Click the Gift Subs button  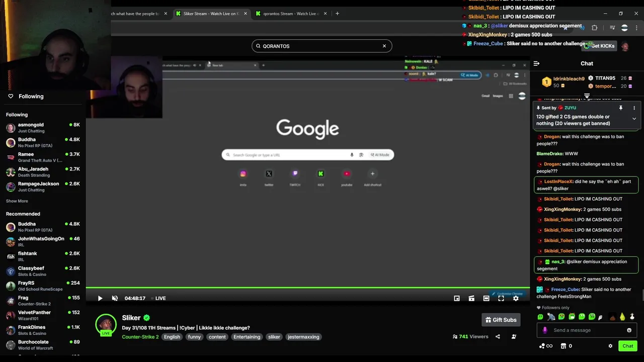pyautogui.click(x=501, y=320)
